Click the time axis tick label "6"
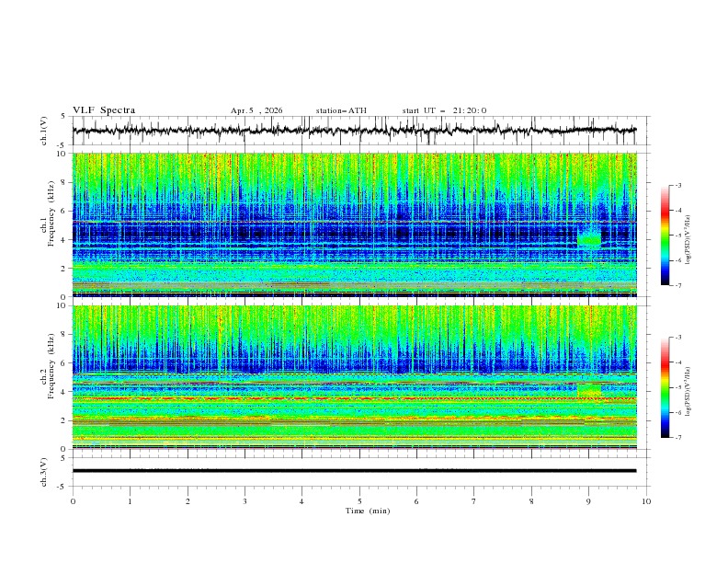This screenshot has height=563, width=728. pyautogui.click(x=416, y=501)
